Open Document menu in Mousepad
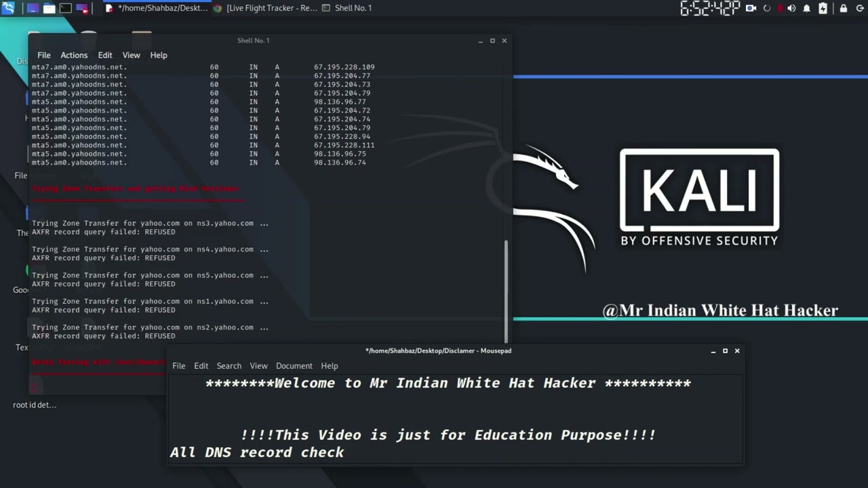The width and height of the screenshot is (868, 488). 294,365
